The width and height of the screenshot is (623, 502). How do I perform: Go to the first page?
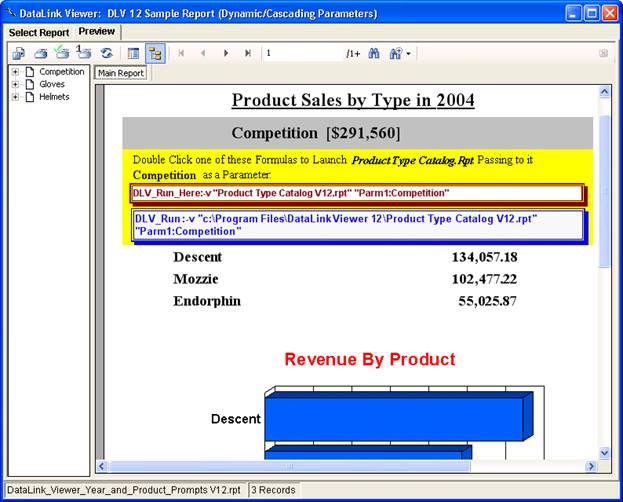click(x=181, y=53)
